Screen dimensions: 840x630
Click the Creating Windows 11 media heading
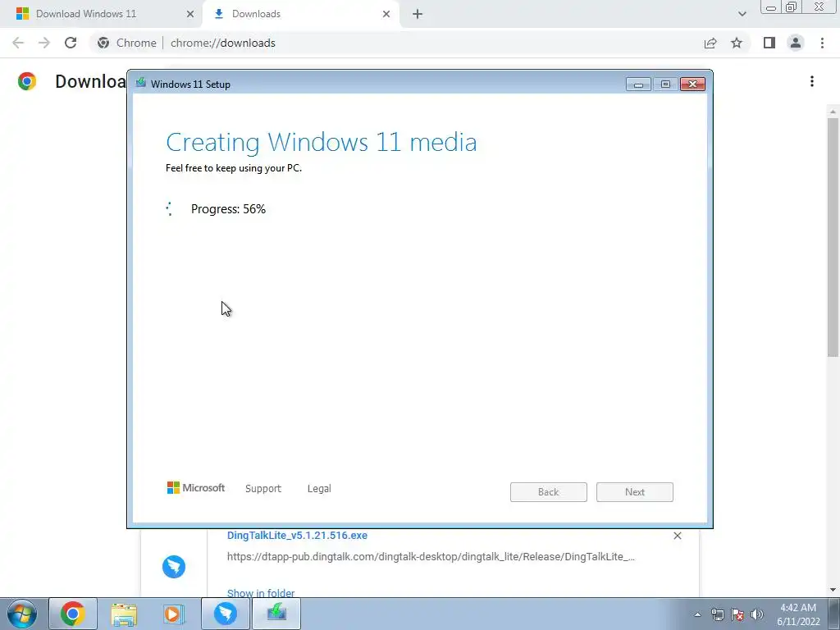tap(322, 142)
